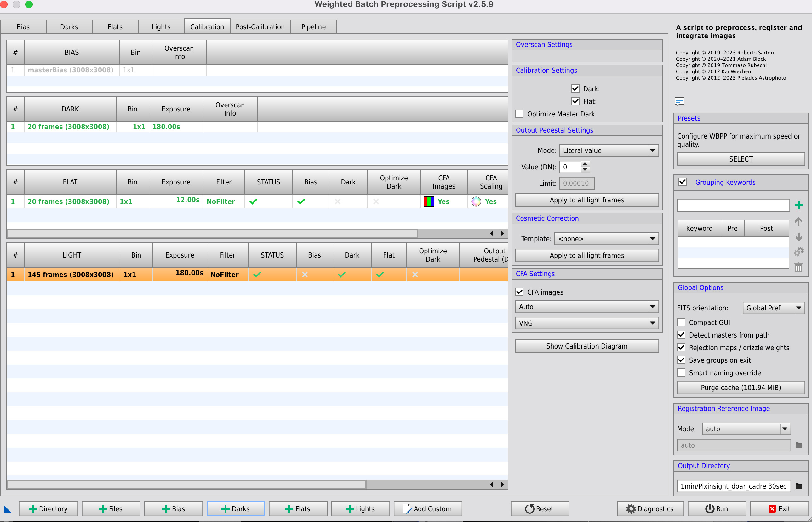This screenshot has width=812, height=522.
Task: Open Registration Reference Mode auto dropdown
Action: (x=746, y=429)
